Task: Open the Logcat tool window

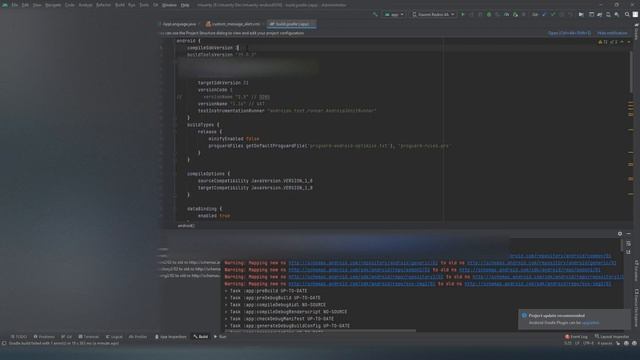Action: (x=114, y=337)
